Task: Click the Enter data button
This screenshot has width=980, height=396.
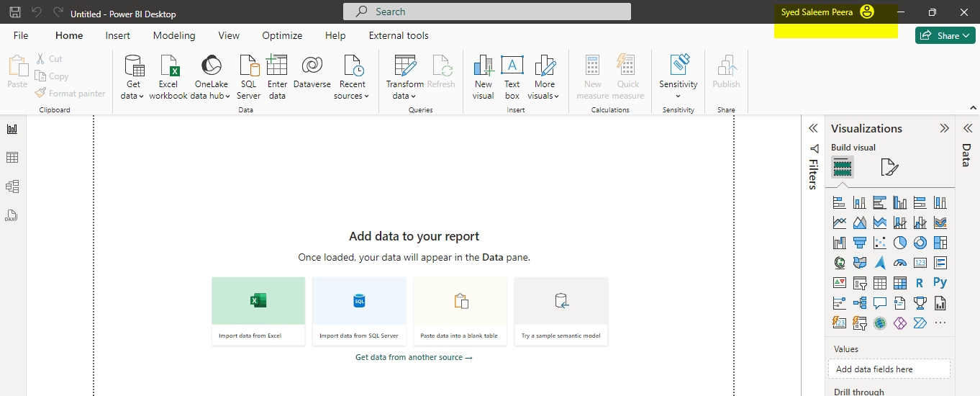Action: tap(277, 77)
